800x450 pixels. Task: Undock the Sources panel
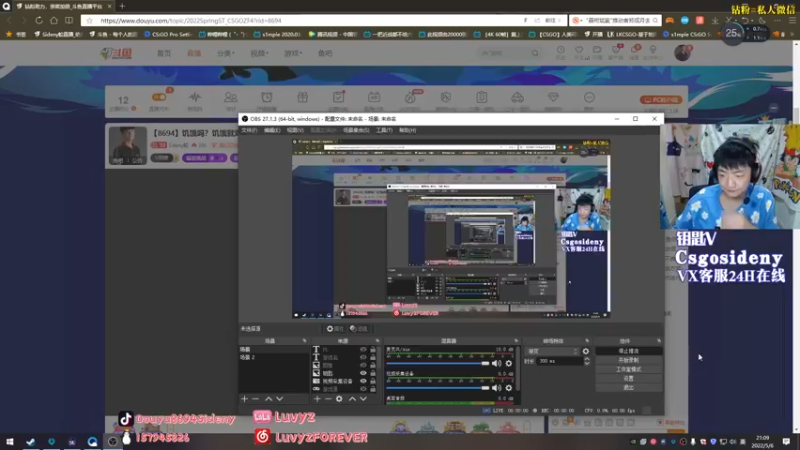tap(378, 341)
